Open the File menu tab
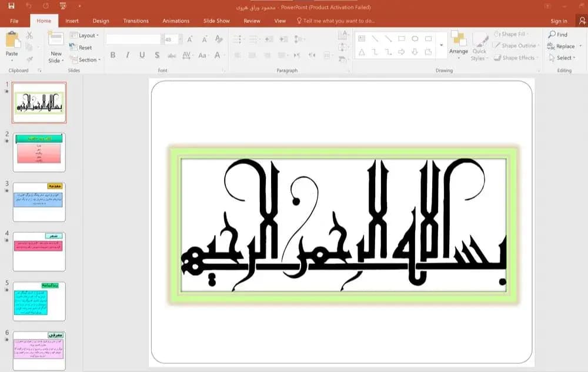 point(14,21)
